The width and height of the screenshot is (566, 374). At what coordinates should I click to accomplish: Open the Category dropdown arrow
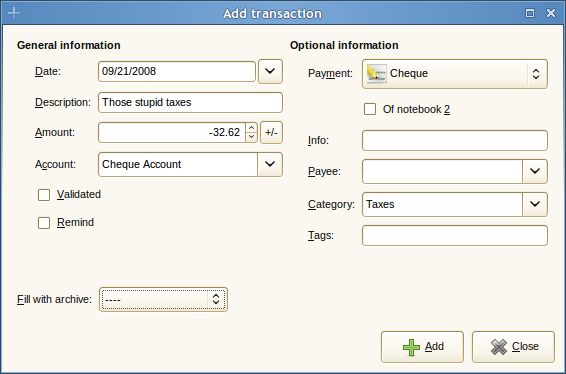point(535,204)
